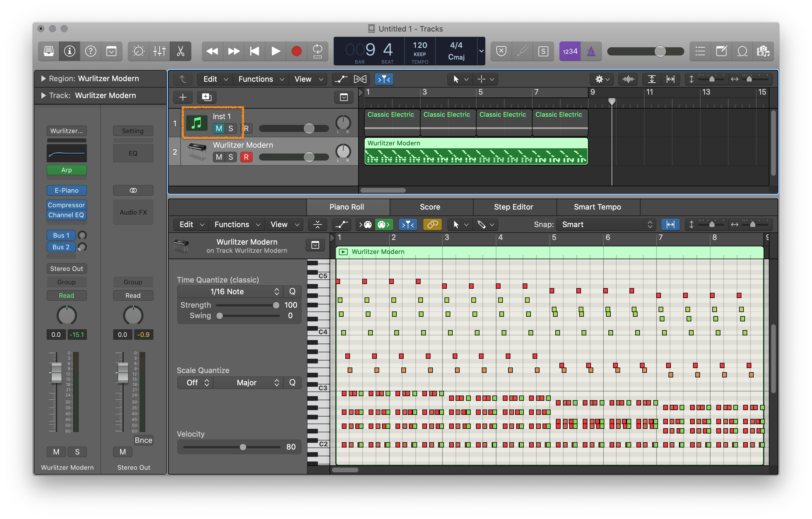
Task: Mute the Inst 1 track
Action: click(x=219, y=128)
